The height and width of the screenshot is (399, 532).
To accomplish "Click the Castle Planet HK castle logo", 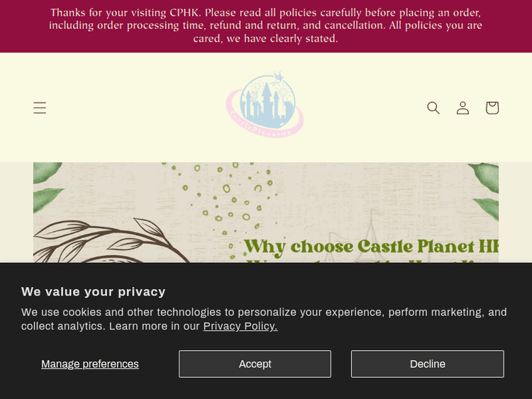I will [x=265, y=105].
